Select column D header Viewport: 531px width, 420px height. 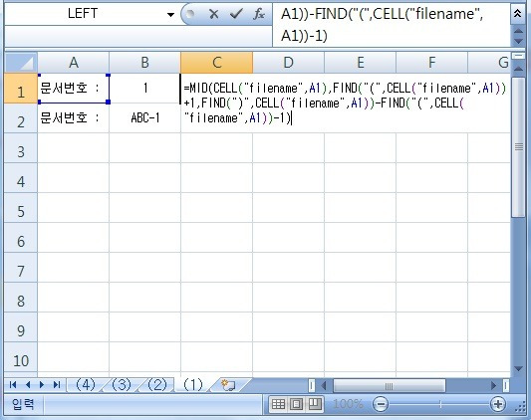289,63
